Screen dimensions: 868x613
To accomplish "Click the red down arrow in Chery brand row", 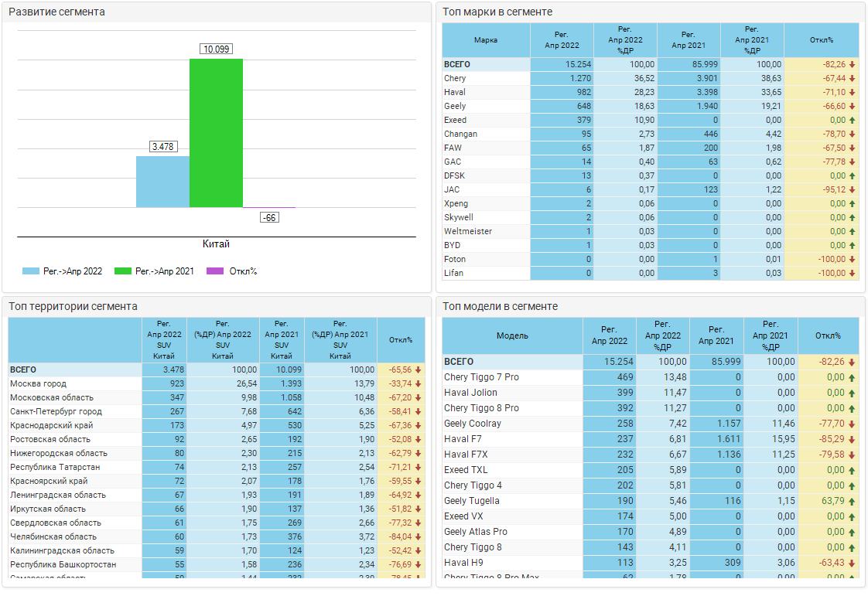I will point(852,79).
